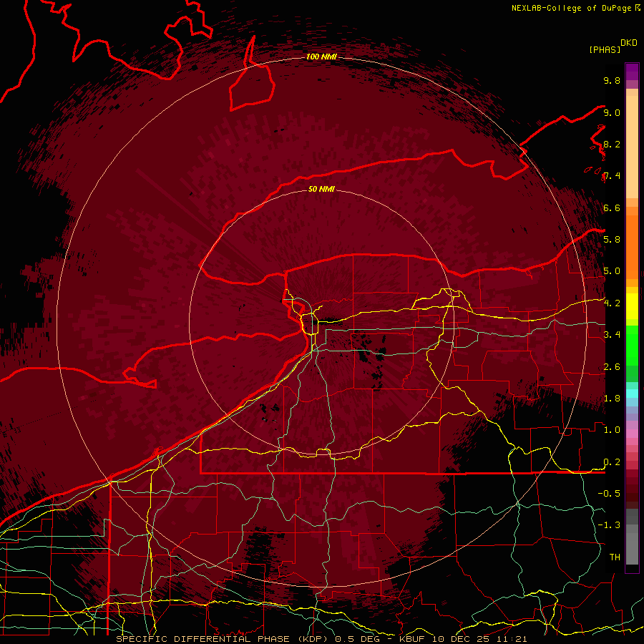The height and width of the screenshot is (644, 644).
Task: Click the cyan segment of the color bar
Action: pyautogui.click(x=632, y=394)
